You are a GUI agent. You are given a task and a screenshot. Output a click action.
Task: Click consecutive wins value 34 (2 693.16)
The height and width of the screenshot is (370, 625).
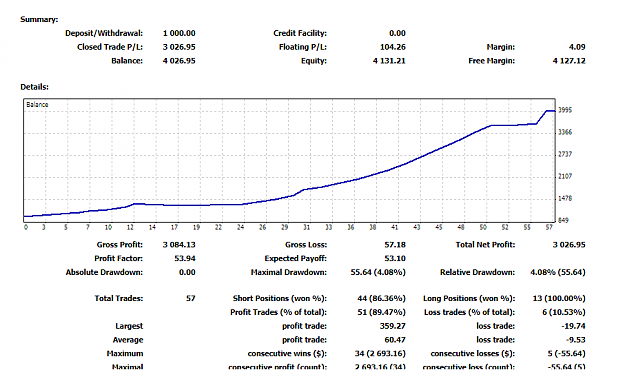(380, 354)
